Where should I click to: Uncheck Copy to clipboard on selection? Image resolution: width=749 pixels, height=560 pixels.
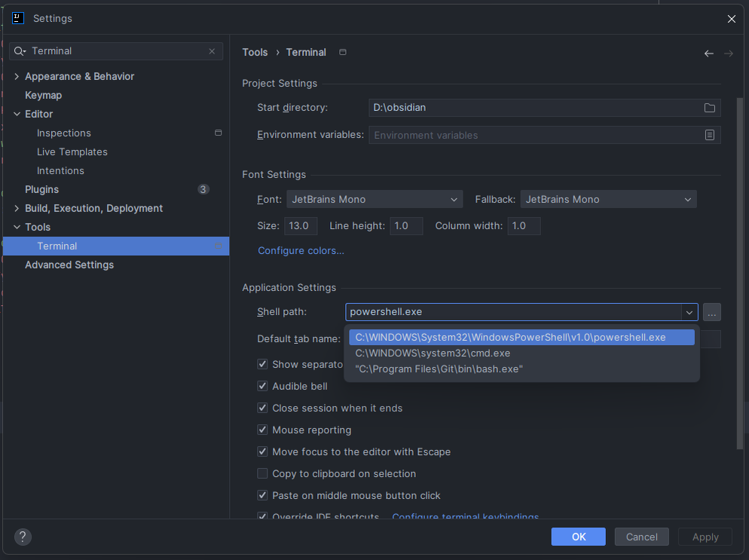(x=262, y=473)
